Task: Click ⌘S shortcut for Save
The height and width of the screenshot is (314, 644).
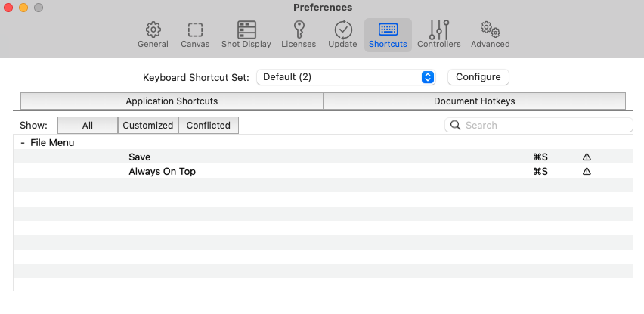Action: 540,157
